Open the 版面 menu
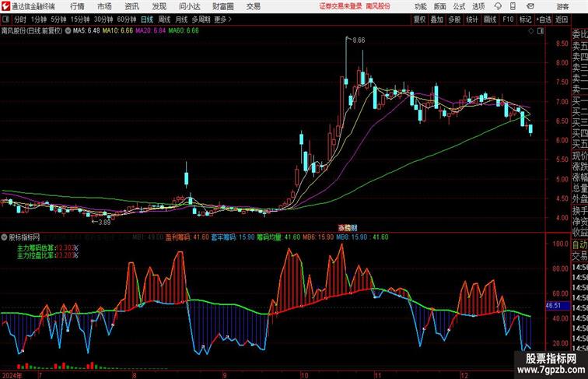 439,6
